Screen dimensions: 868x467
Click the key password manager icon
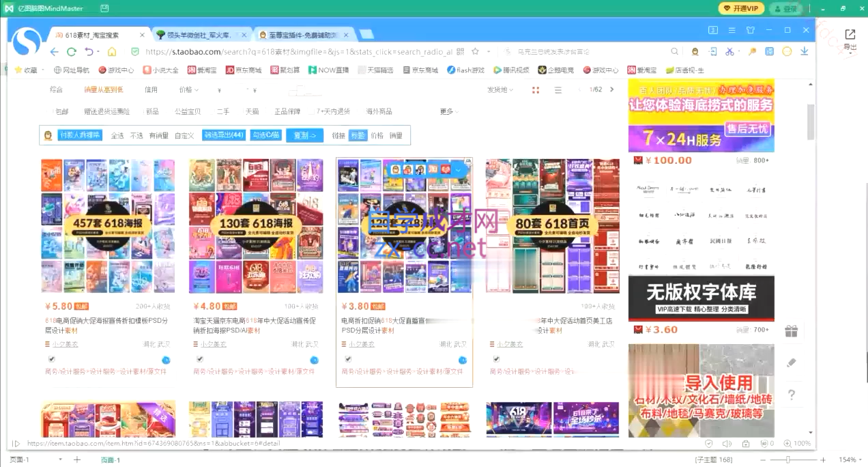click(x=753, y=52)
